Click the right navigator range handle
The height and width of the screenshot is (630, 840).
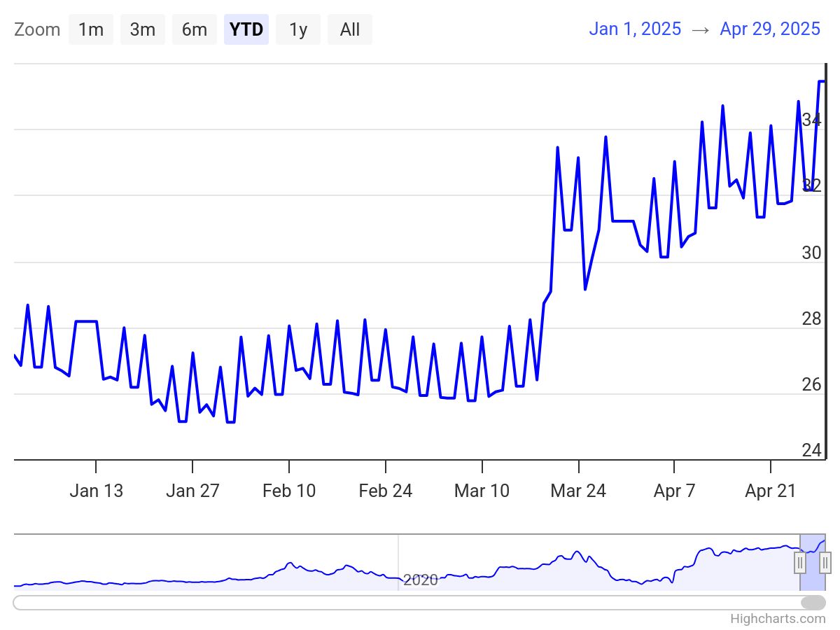825,562
